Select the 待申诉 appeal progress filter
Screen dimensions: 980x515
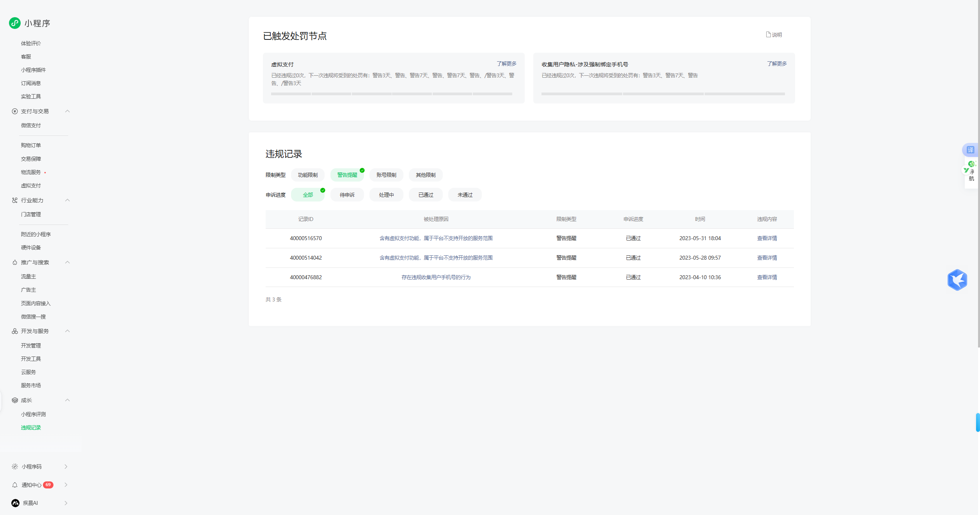(x=347, y=195)
